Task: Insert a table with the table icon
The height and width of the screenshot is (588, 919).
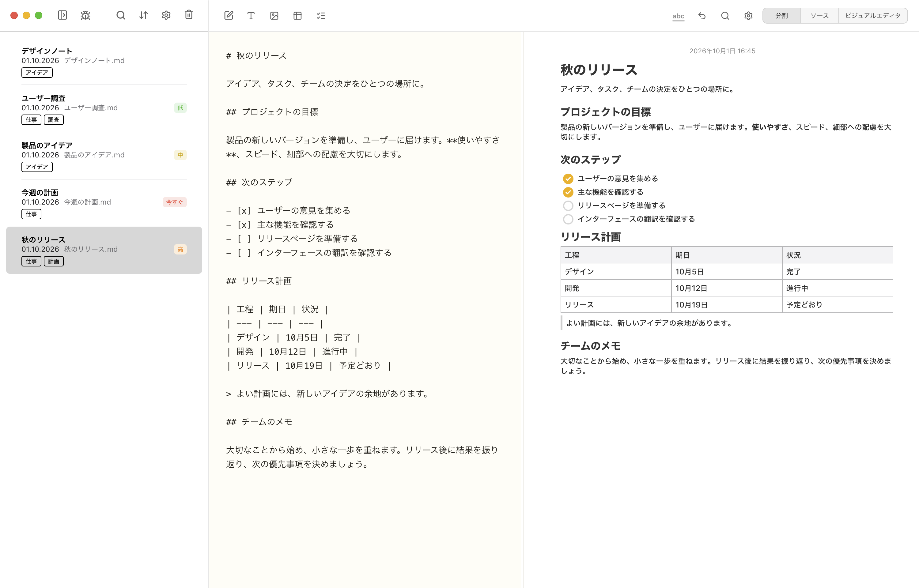Action: tap(297, 16)
